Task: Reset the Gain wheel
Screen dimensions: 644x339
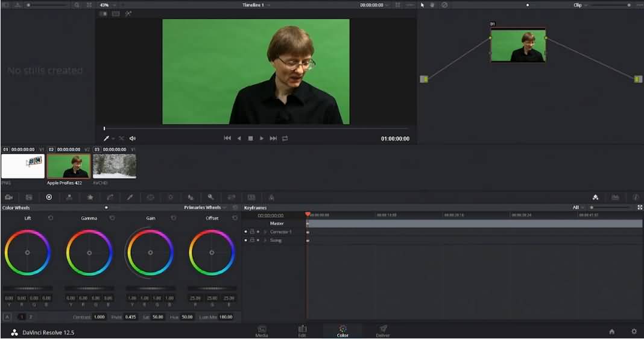Action: point(174,218)
